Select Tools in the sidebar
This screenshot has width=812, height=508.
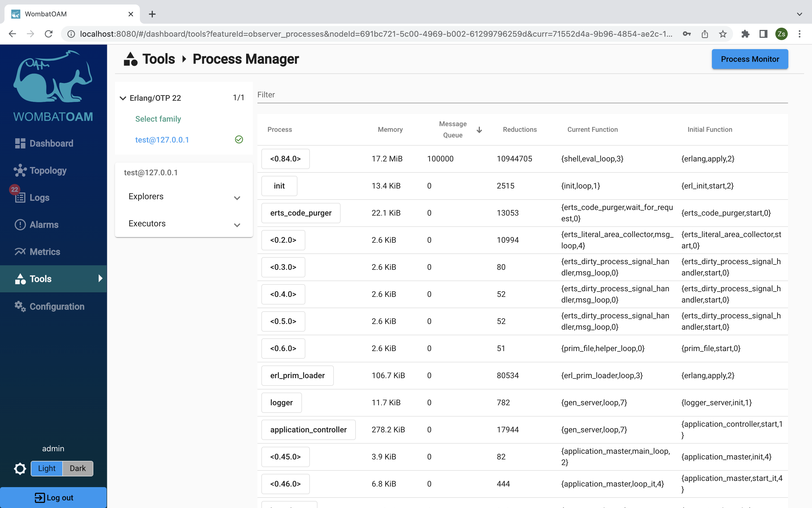pos(53,279)
